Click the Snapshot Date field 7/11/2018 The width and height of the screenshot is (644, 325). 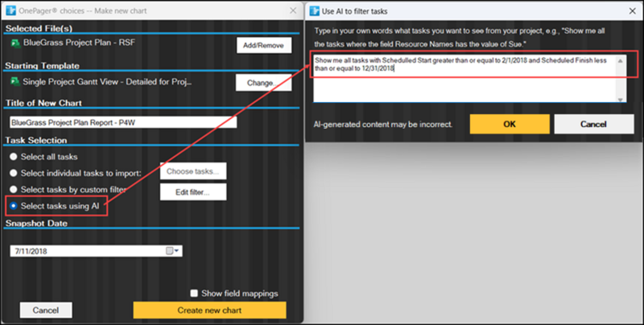[x=96, y=251]
